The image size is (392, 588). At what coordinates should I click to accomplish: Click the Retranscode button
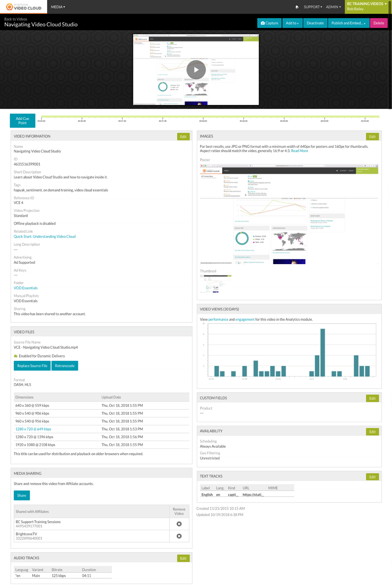coord(64,366)
